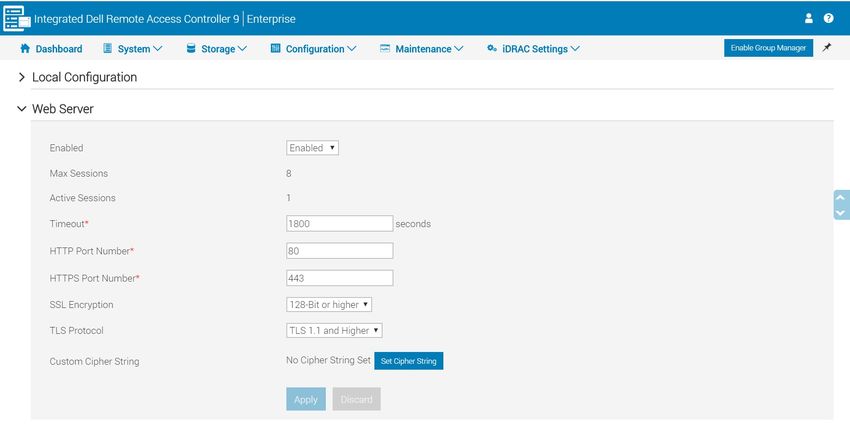
Task: Click the Set Cipher String button
Action: [x=409, y=361]
